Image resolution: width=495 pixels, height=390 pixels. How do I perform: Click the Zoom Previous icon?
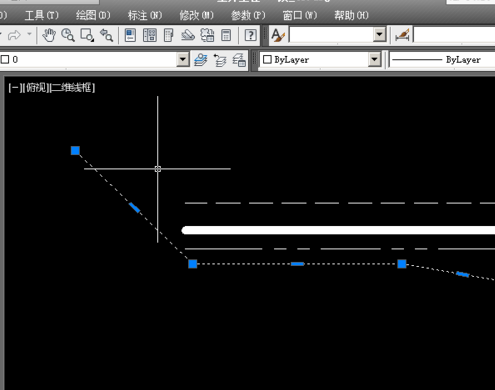tap(107, 35)
